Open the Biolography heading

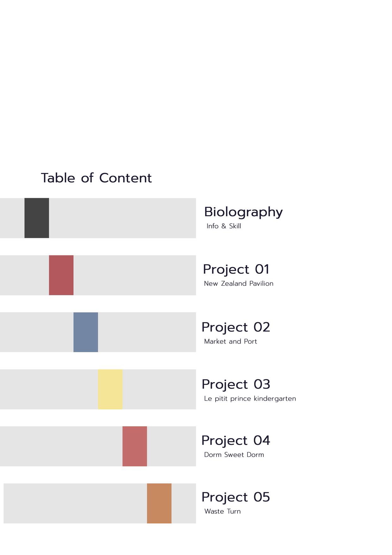coord(243,212)
